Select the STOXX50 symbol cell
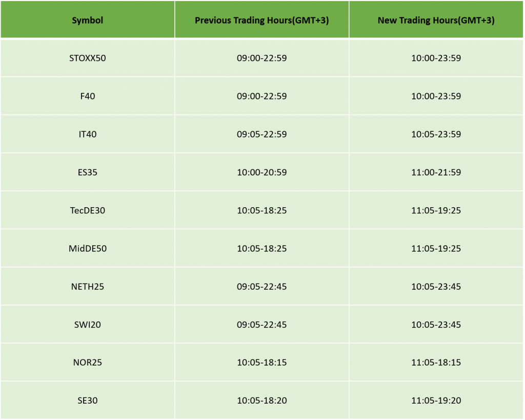Screen dimensions: 525x420 click(87, 58)
